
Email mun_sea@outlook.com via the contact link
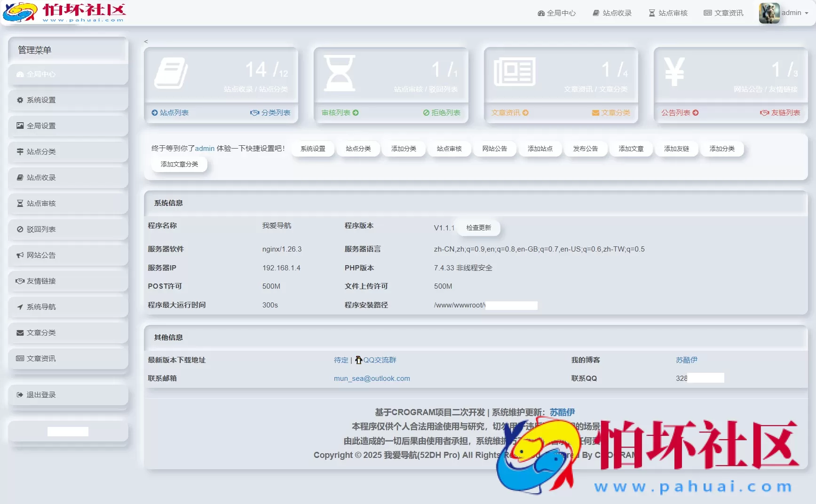(x=372, y=378)
